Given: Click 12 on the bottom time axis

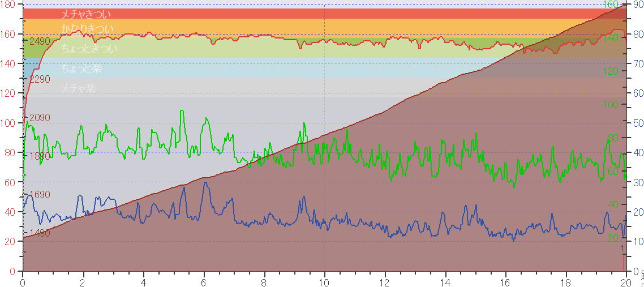Looking at the screenshot, I should [x=385, y=283].
